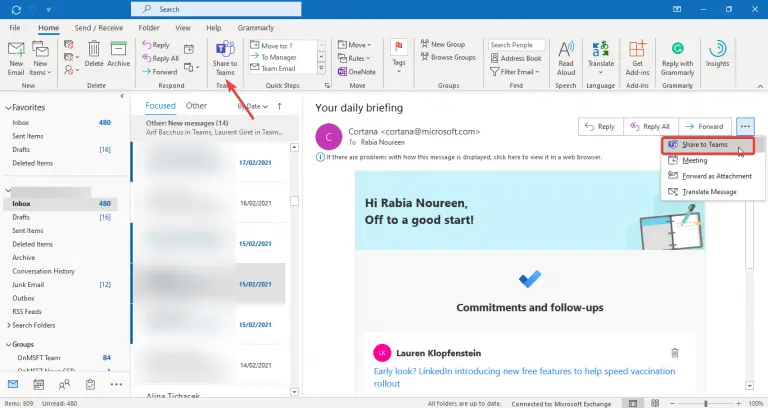768x408 pixels.
Task: Click the Insights icon
Action: click(x=716, y=56)
